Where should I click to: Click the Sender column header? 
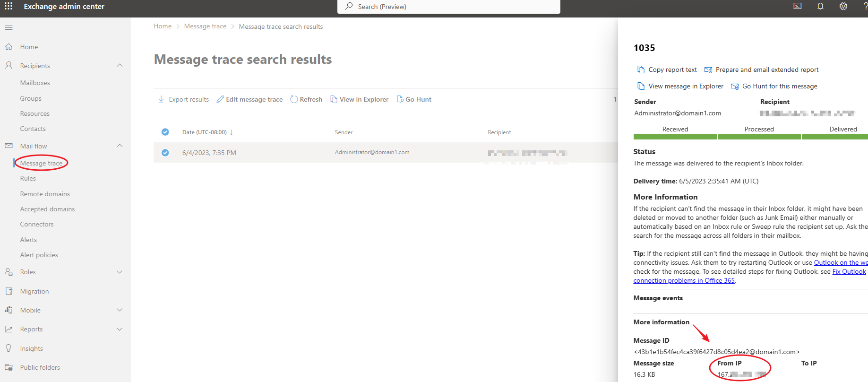[344, 132]
